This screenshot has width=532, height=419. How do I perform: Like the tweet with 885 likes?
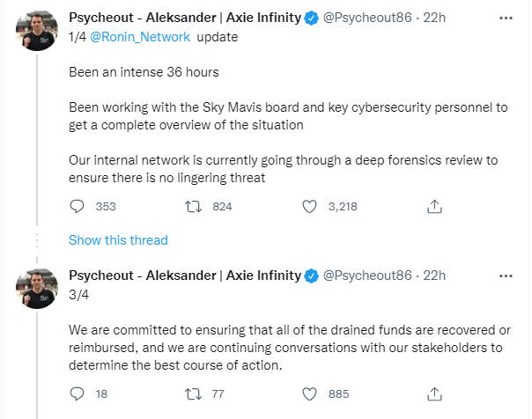click(309, 394)
